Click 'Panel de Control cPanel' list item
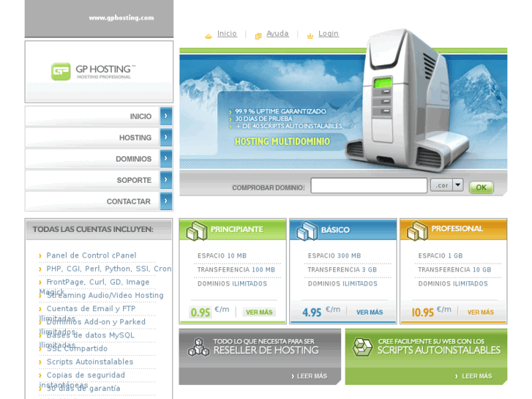This screenshot has height=399, width=532. [x=91, y=256]
